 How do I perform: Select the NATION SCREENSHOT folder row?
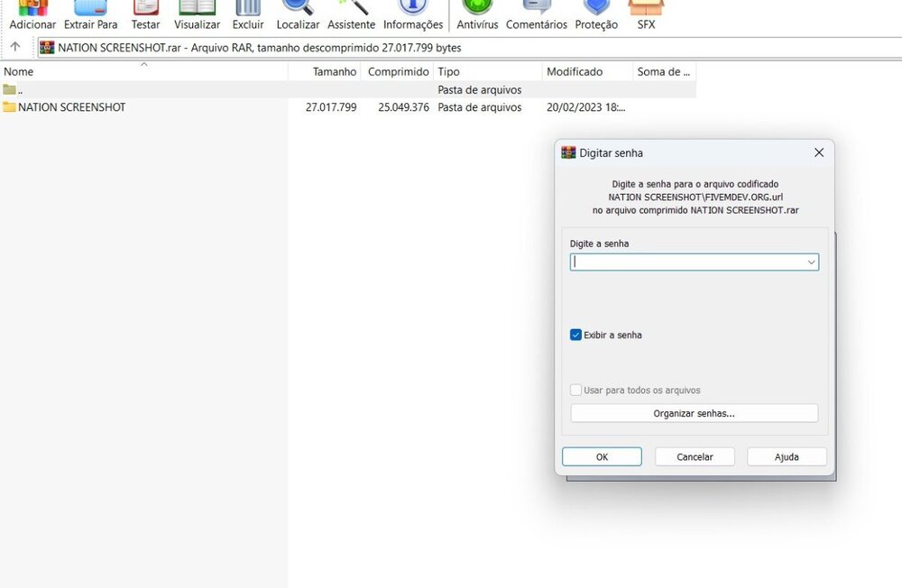[x=72, y=107]
